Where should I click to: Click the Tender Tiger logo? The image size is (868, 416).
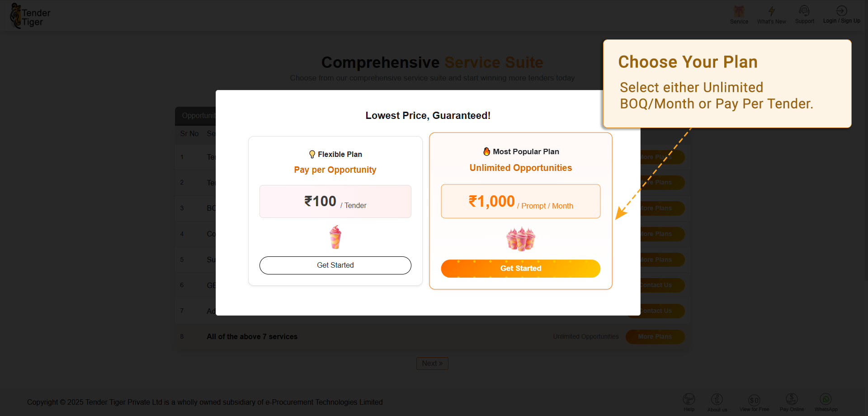coord(30,17)
